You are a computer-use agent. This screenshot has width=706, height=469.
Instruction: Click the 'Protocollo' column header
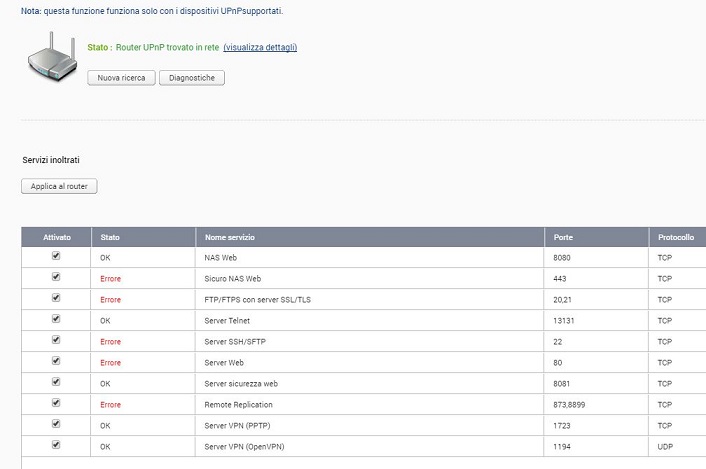[x=675, y=237]
